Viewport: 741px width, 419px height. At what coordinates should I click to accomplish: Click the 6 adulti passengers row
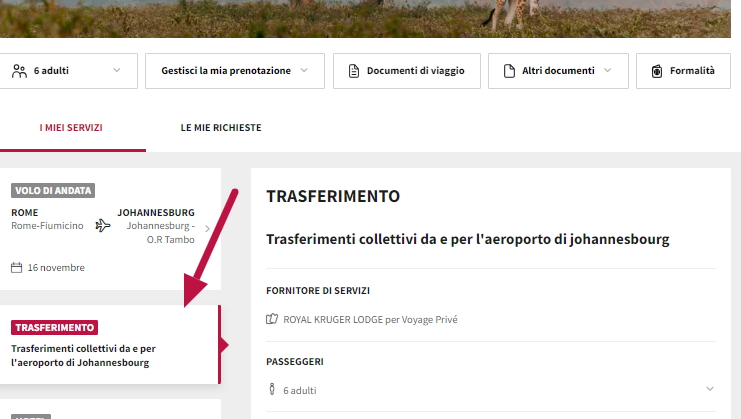[491, 390]
